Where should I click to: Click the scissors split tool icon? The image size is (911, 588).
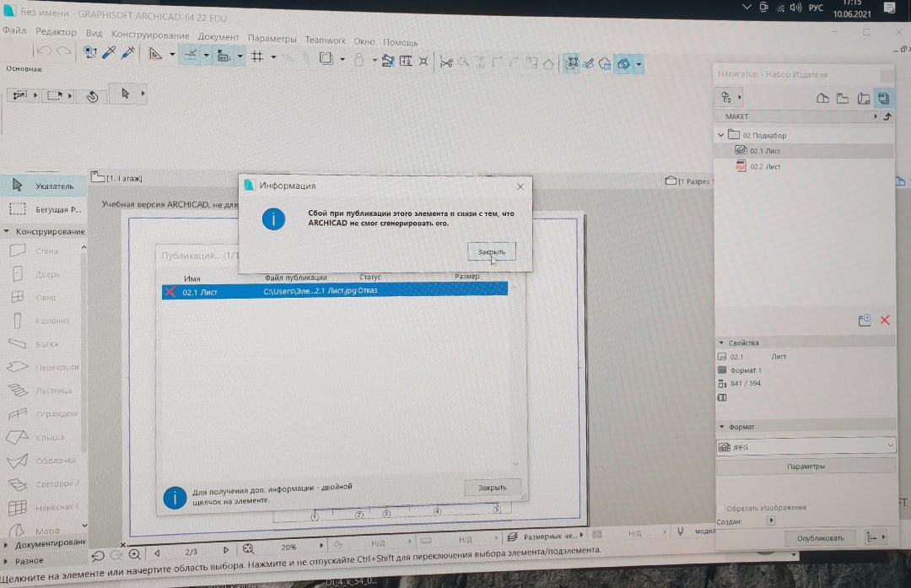click(446, 62)
